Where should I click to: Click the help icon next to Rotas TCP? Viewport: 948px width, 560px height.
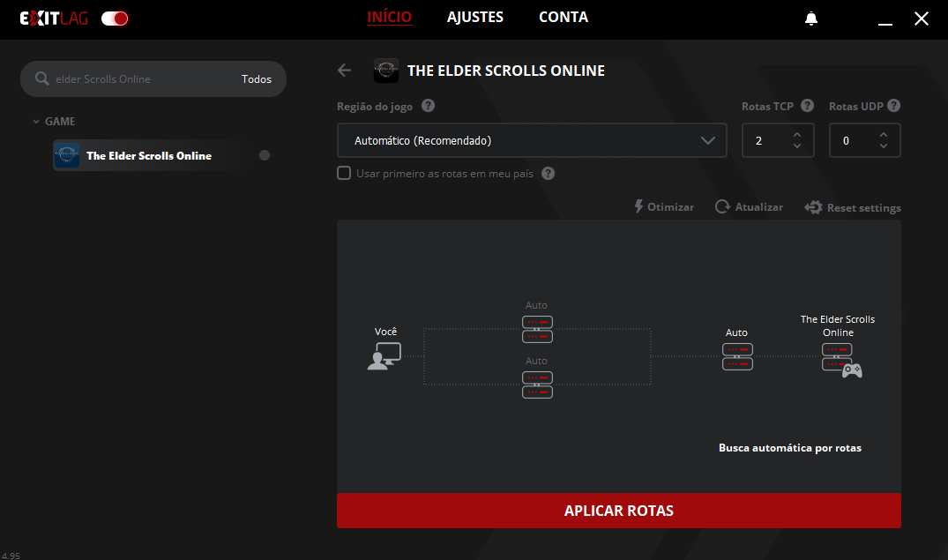point(808,106)
